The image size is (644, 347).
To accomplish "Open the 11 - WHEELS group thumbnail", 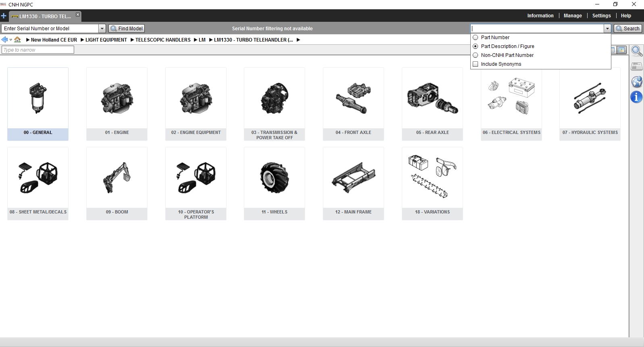I will (x=274, y=184).
